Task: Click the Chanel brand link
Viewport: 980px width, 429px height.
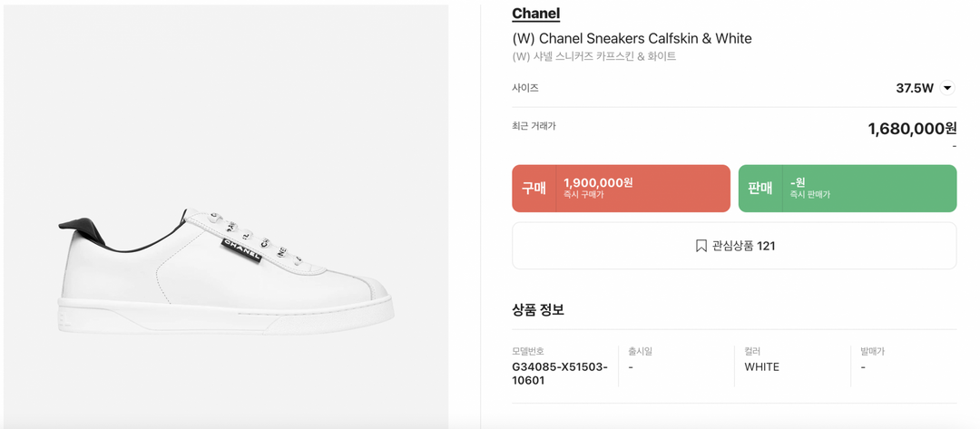Action: (x=535, y=14)
